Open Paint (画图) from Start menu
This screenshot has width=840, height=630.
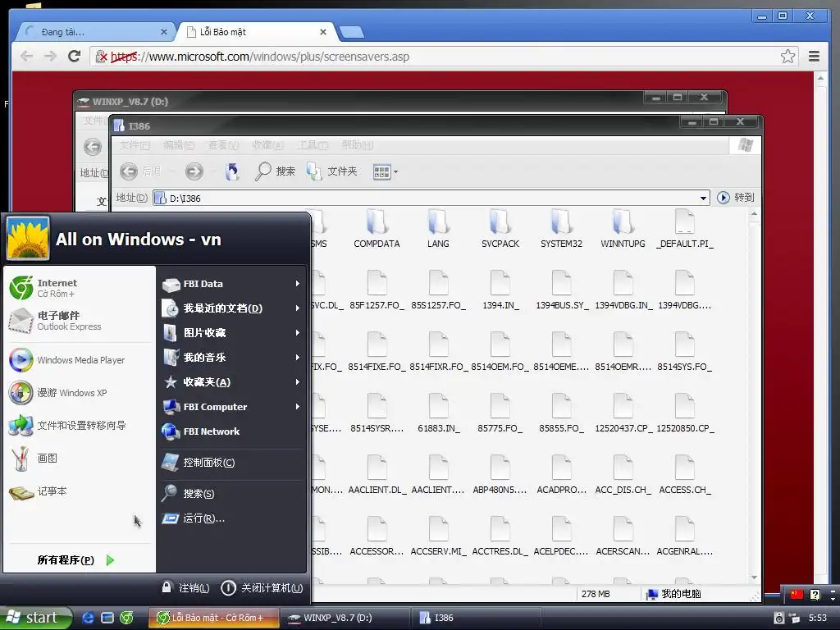point(79,458)
